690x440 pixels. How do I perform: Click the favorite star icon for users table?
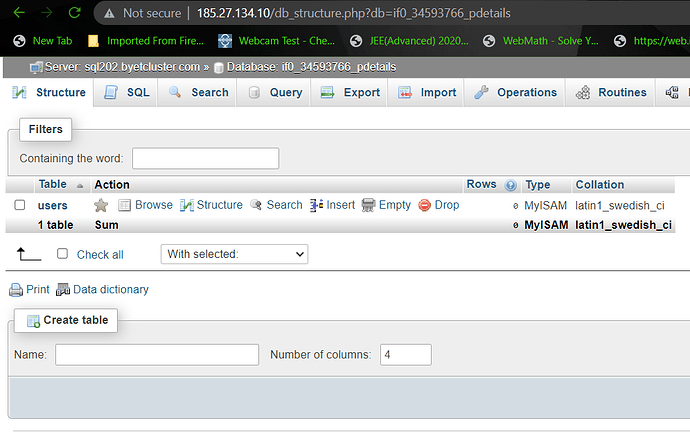101,205
